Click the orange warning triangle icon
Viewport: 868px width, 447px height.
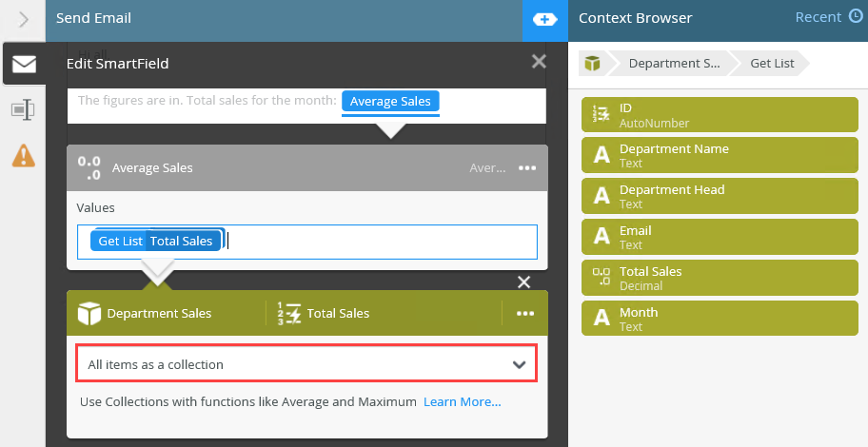coord(24,155)
